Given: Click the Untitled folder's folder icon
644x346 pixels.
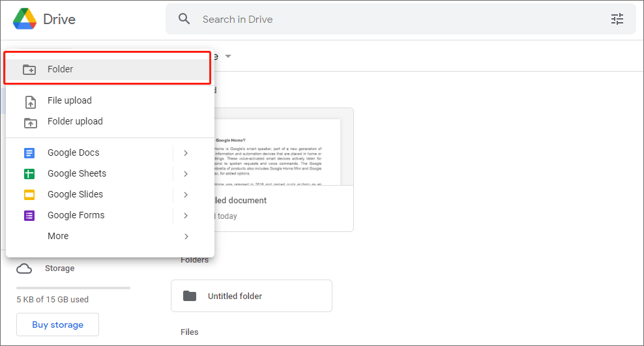Looking at the screenshot, I should 189,296.
